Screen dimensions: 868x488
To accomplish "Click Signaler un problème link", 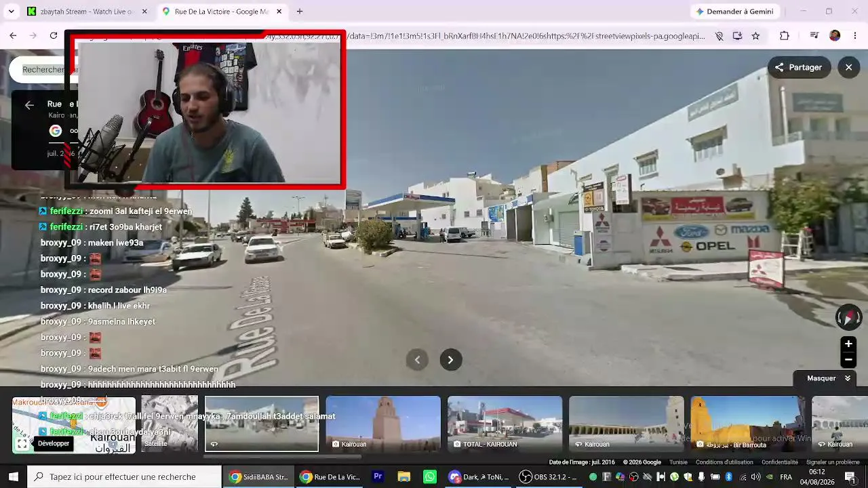I will point(833,462).
